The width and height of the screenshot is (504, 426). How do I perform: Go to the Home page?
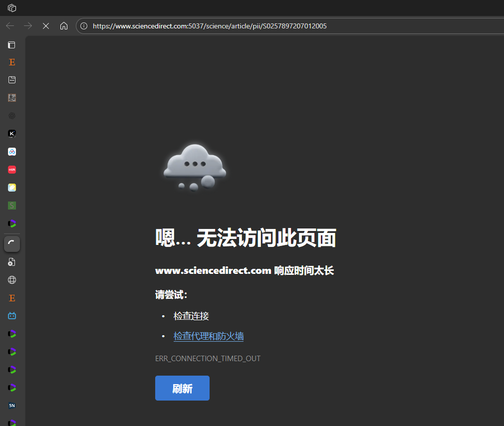coord(64,26)
